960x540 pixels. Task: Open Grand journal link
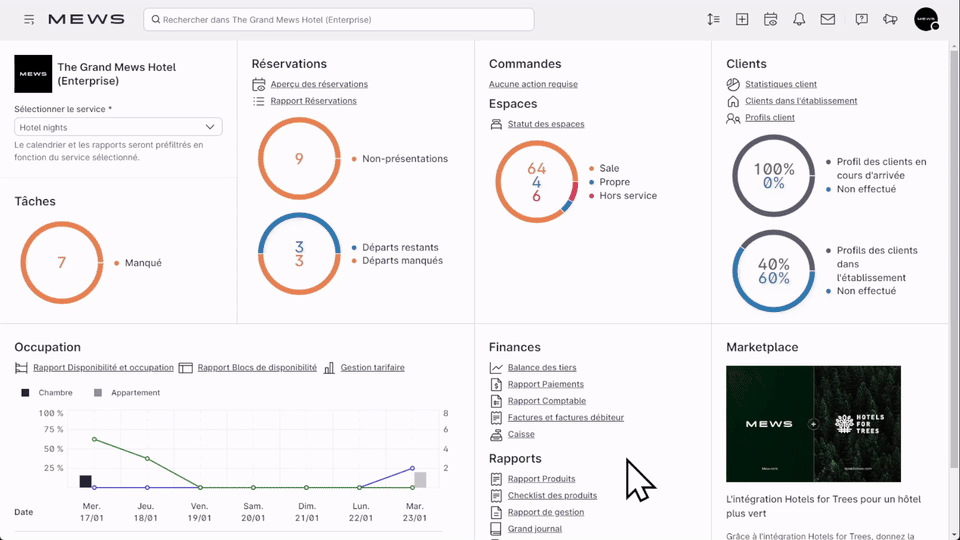534,529
